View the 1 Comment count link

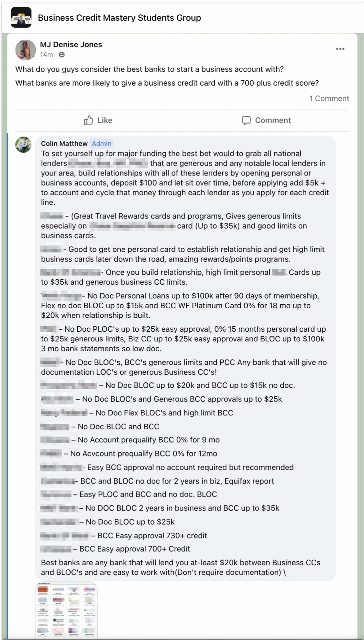coord(329,98)
